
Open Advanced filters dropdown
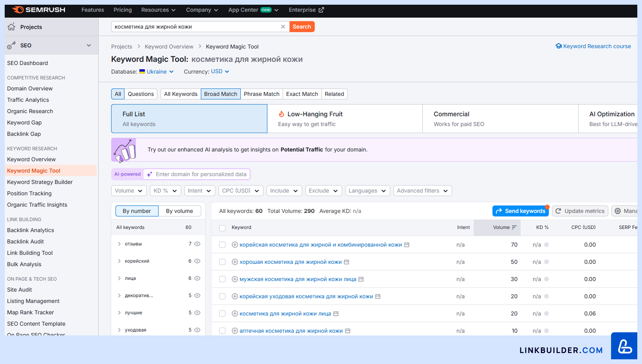(x=423, y=191)
